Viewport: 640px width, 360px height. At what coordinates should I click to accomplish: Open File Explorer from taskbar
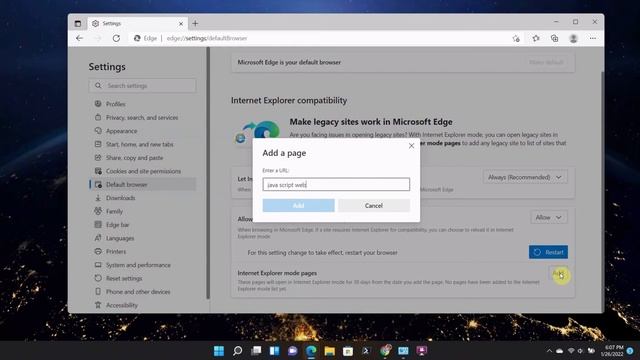tap(329, 351)
